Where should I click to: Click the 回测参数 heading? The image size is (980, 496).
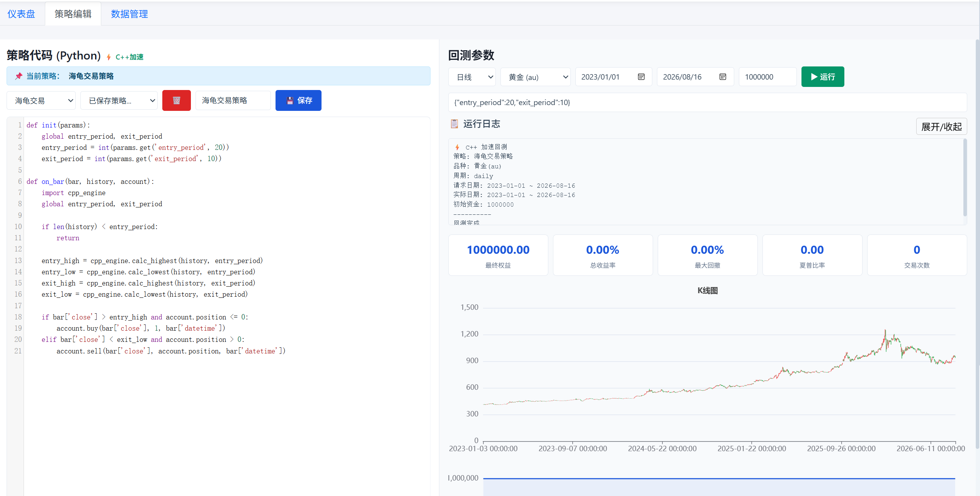471,55
